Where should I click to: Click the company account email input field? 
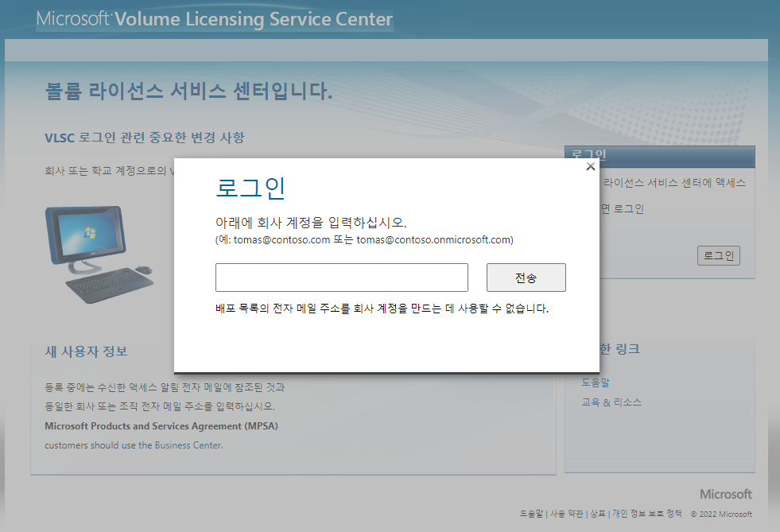[x=342, y=278]
